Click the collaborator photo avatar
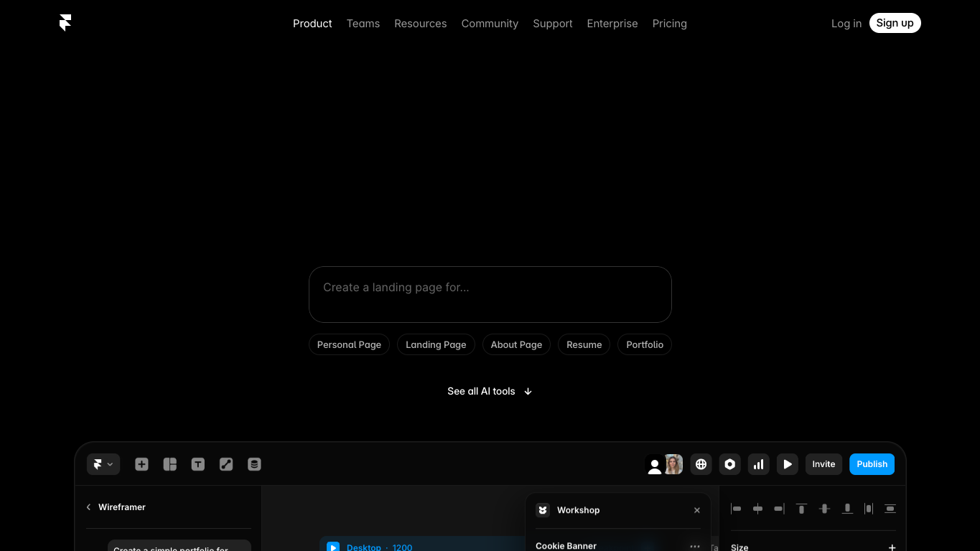980x551 pixels. click(x=673, y=464)
